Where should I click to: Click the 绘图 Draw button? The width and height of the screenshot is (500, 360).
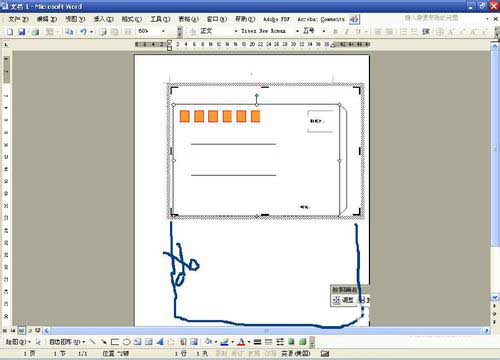(x=18, y=342)
